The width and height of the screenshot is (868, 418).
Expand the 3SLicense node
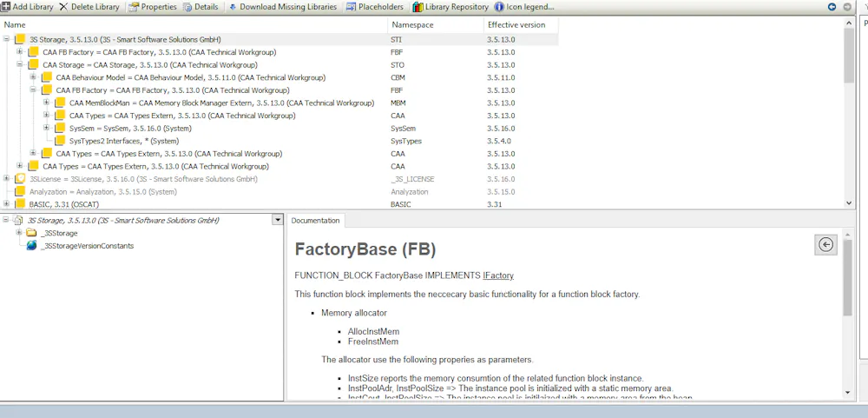pyautogui.click(x=6, y=178)
